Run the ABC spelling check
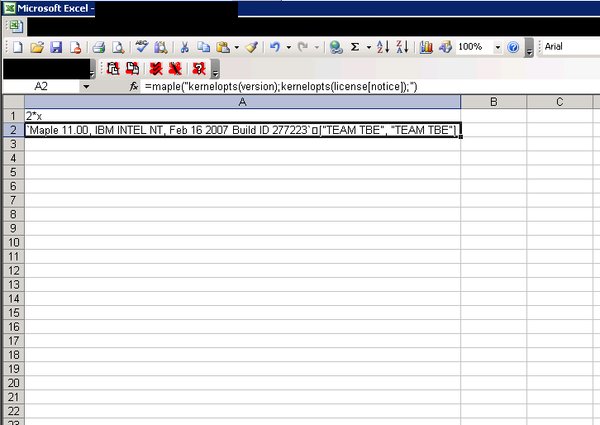 pyautogui.click(x=142, y=47)
